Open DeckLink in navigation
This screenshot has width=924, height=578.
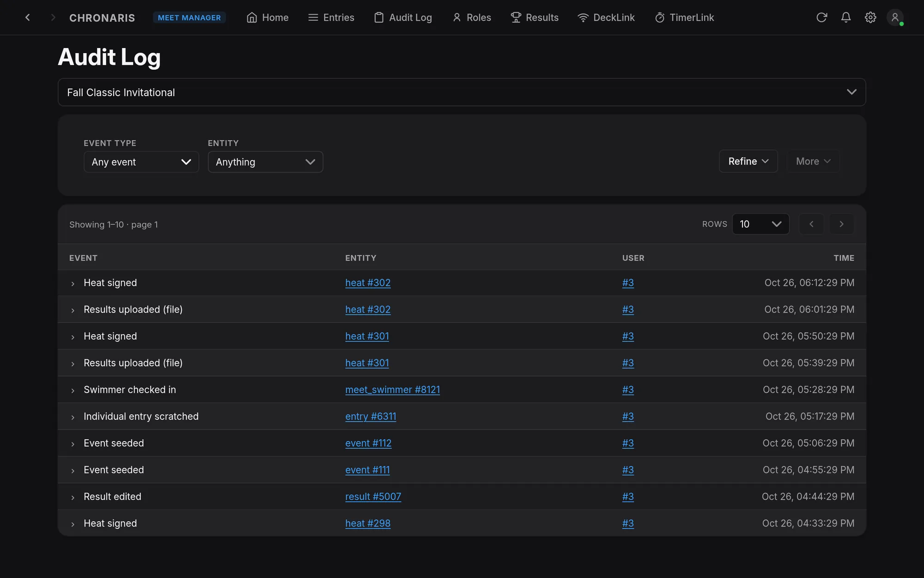tap(606, 18)
